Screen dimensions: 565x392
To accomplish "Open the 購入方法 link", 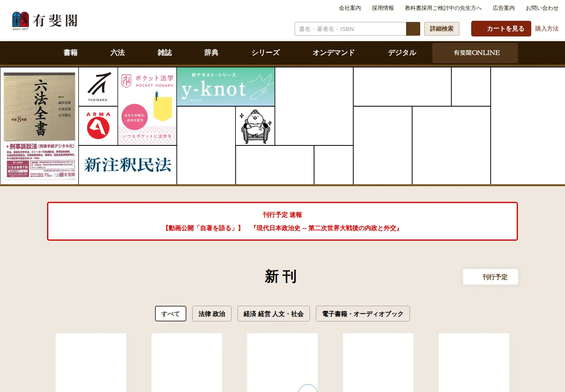I will (x=547, y=29).
